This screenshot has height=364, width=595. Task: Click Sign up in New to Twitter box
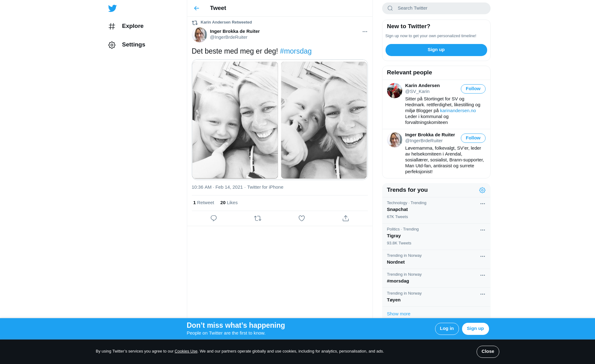tap(436, 50)
